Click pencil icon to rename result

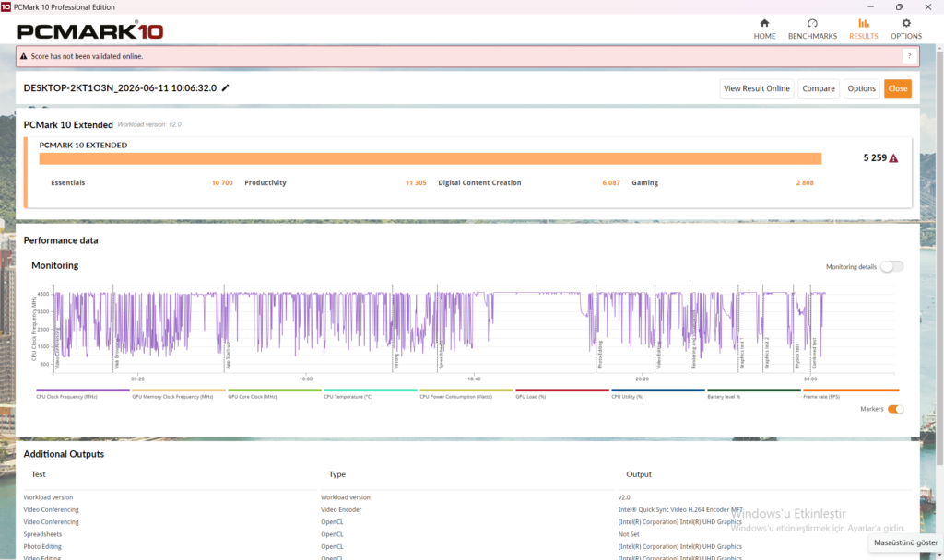tap(225, 87)
